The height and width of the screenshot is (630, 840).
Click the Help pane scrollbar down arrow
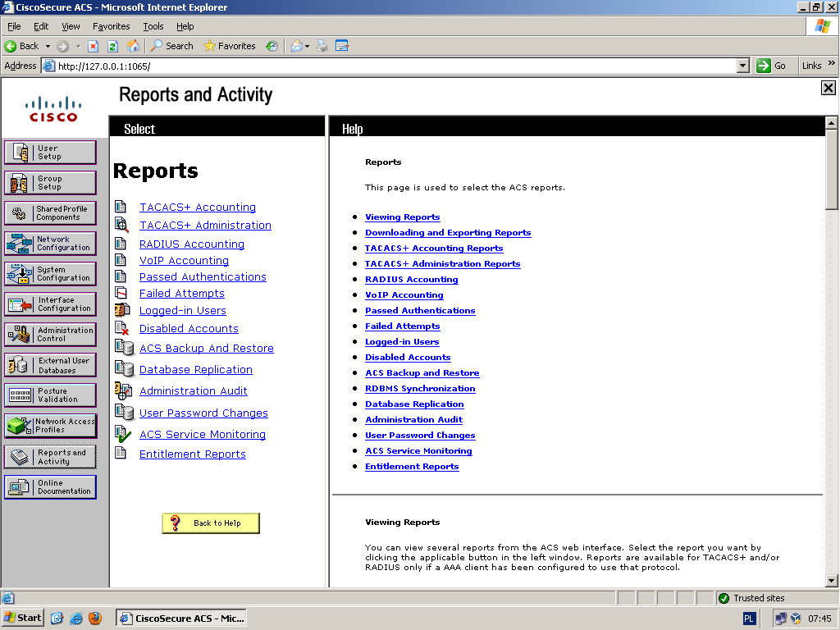(832, 580)
